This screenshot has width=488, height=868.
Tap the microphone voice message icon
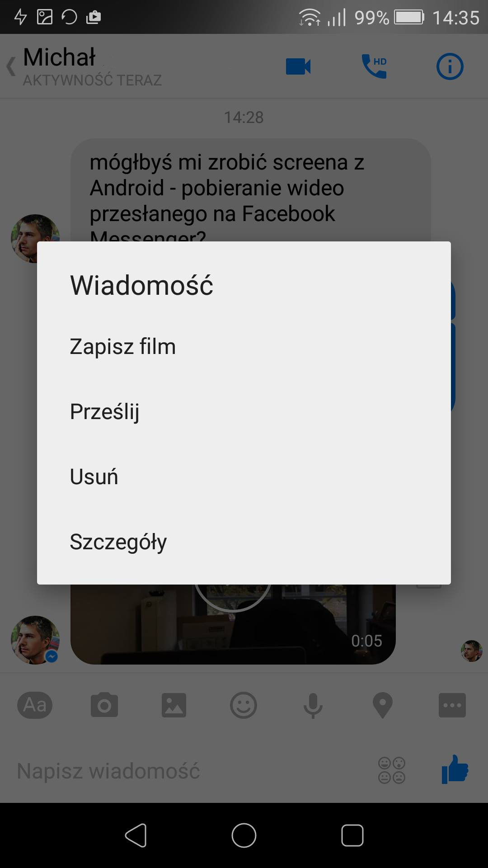[x=313, y=706]
